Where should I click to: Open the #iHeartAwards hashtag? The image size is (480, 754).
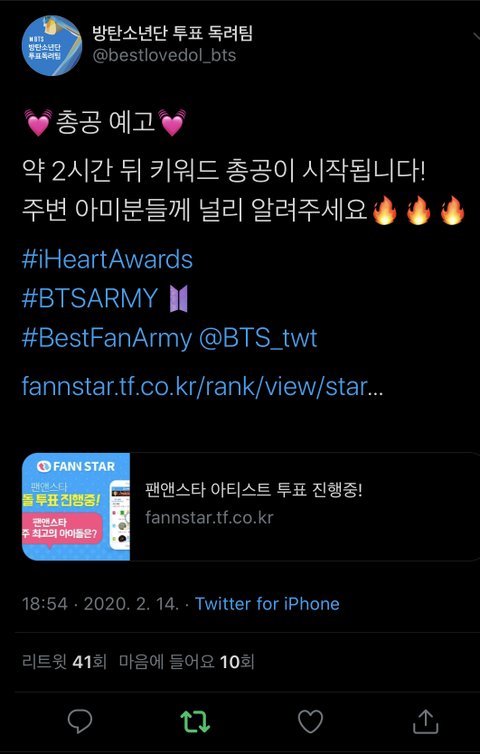click(x=107, y=260)
